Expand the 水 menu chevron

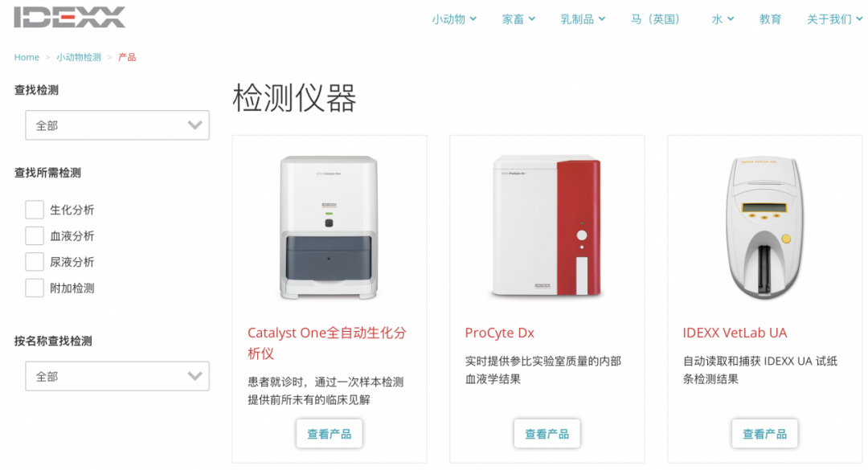730,18
